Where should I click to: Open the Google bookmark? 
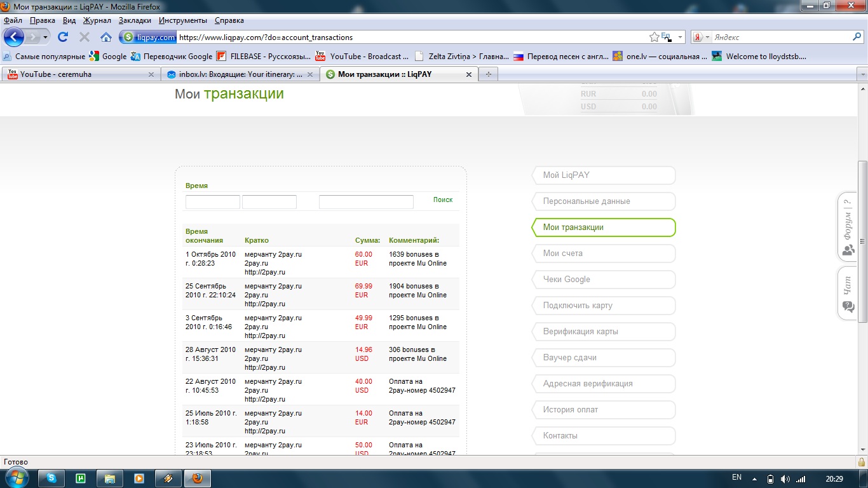pyautogui.click(x=108, y=56)
